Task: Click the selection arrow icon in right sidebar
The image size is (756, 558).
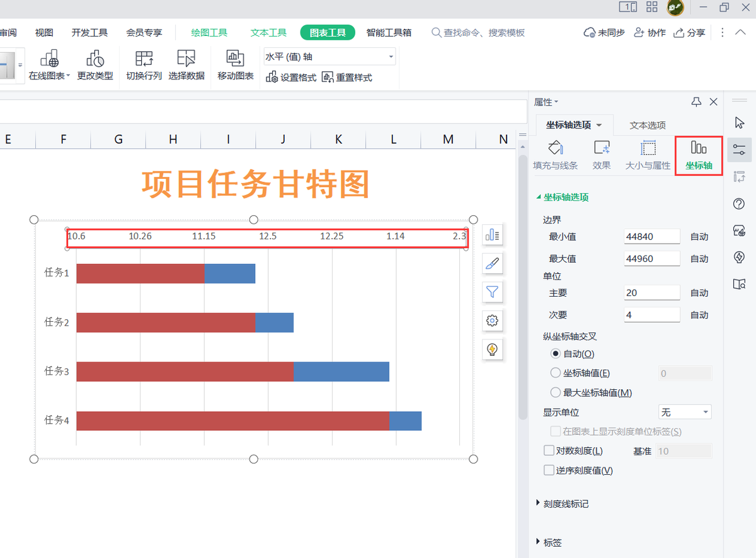Action: coord(740,122)
